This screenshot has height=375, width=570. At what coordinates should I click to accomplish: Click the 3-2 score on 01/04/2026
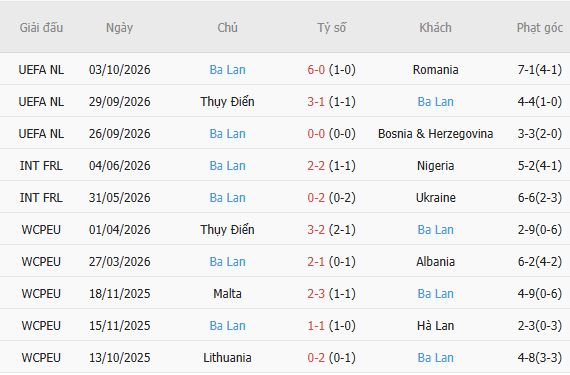click(x=316, y=229)
